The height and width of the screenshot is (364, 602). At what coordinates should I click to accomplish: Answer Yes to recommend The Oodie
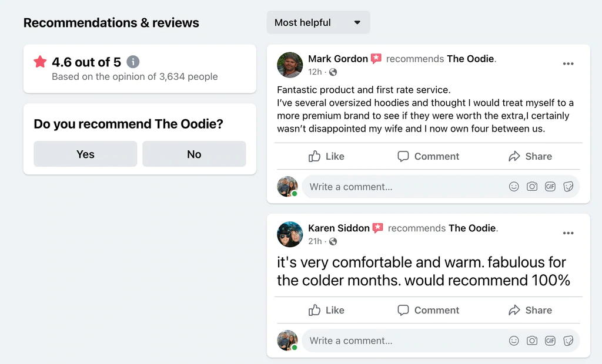pyautogui.click(x=85, y=154)
